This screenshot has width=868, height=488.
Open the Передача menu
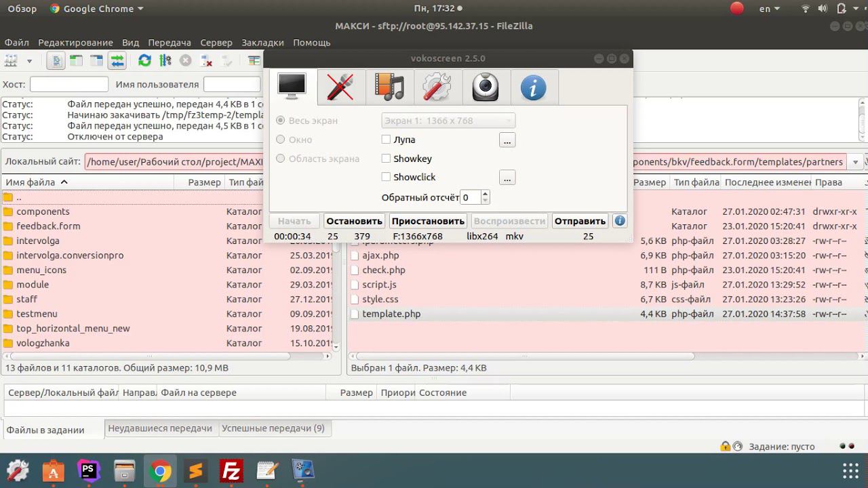click(x=170, y=43)
